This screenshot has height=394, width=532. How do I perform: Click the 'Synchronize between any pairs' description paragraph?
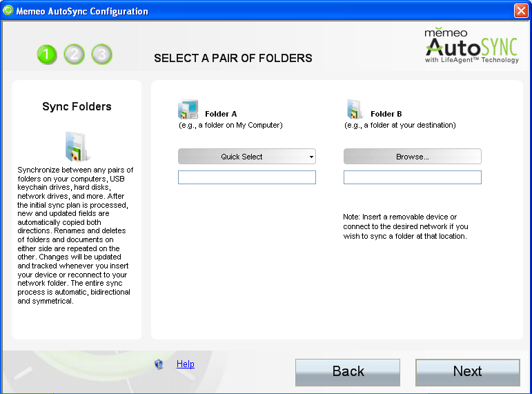75,235
